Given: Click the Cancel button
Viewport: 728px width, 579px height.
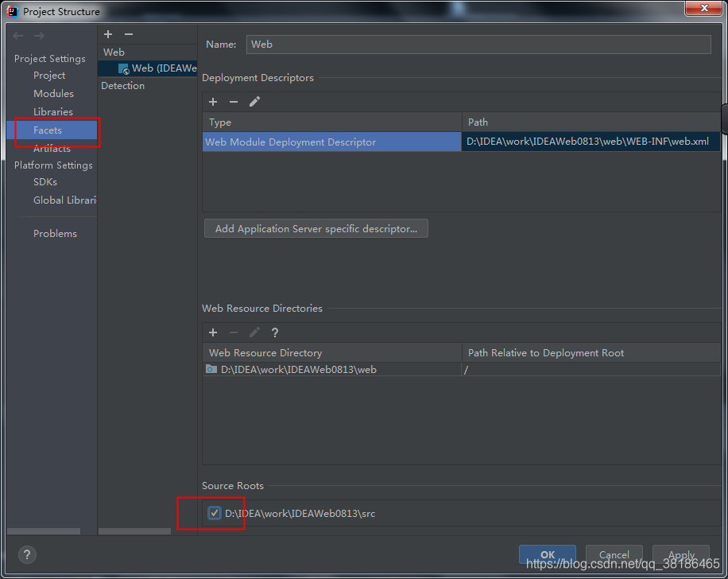Looking at the screenshot, I should [614, 554].
